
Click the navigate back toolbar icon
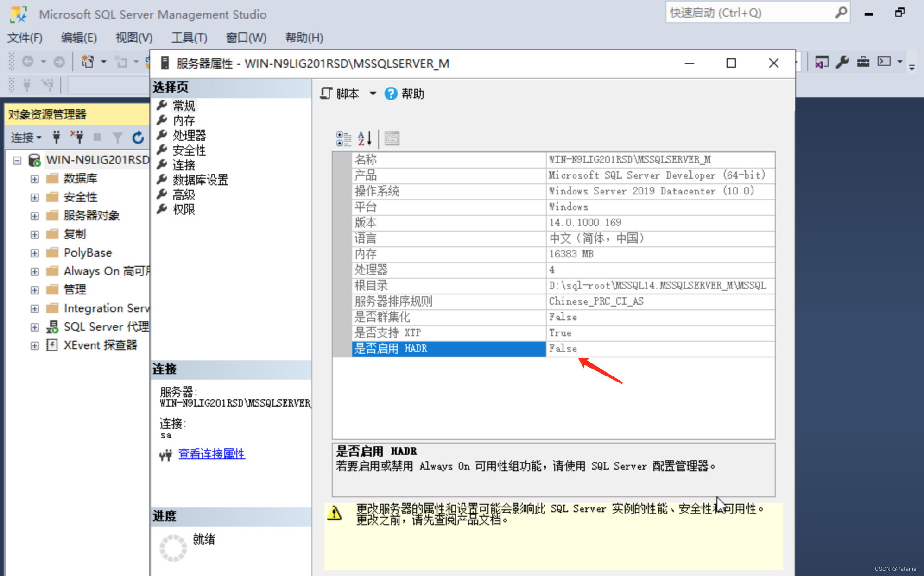tap(28, 61)
